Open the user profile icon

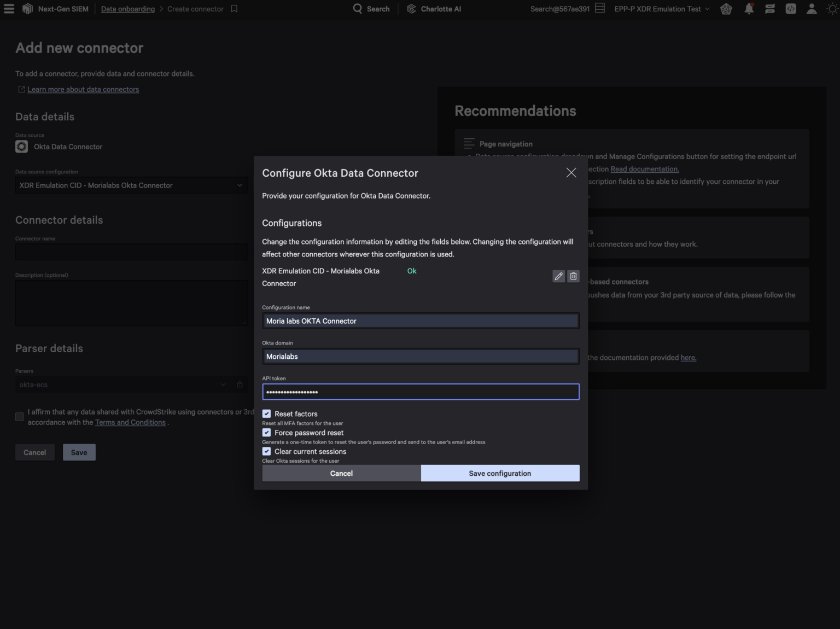pos(812,9)
